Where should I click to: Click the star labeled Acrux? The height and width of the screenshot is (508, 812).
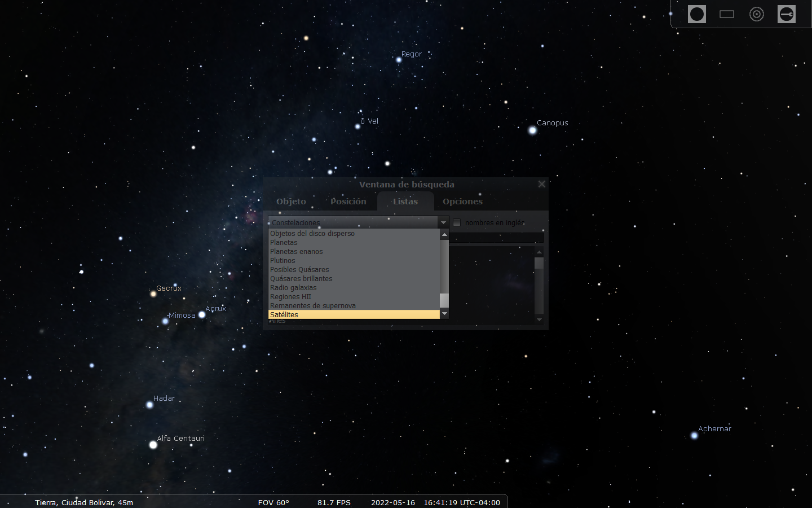tap(202, 314)
